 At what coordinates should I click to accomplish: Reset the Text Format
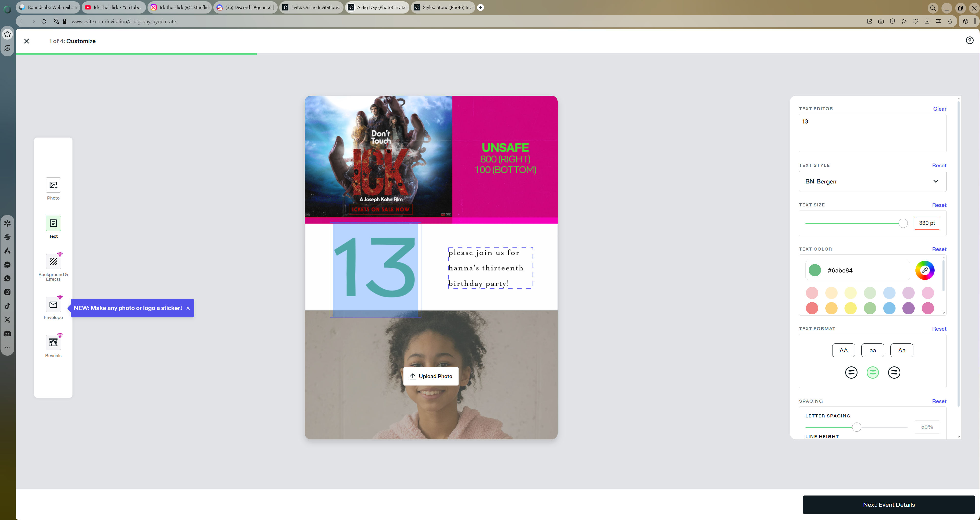[x=939, y=329]
